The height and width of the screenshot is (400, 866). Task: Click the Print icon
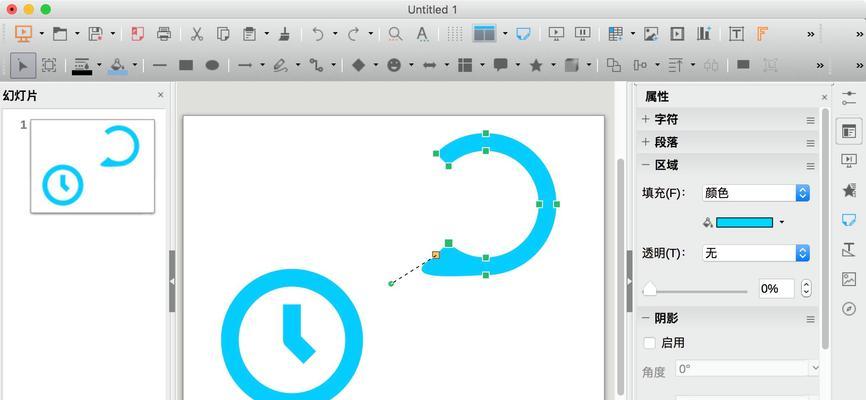(164, 34)
